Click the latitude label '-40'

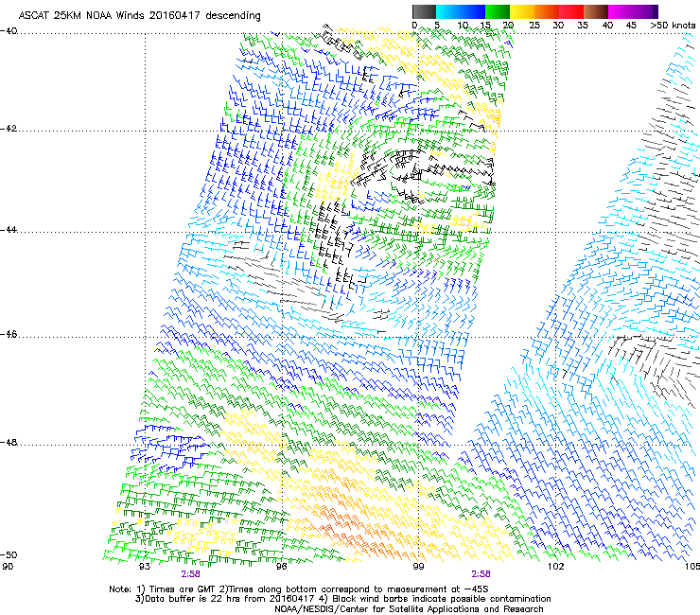(9, 31)
